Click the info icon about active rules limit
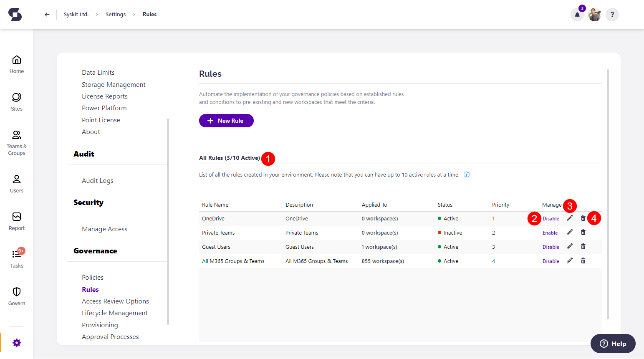This screenshot has width=644, height=359. 466,174
